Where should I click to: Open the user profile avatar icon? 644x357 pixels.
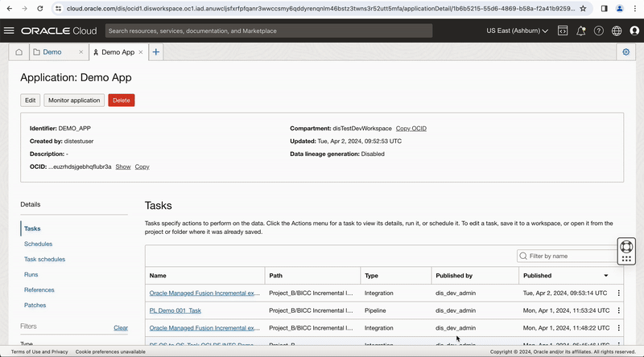point(634,31)
